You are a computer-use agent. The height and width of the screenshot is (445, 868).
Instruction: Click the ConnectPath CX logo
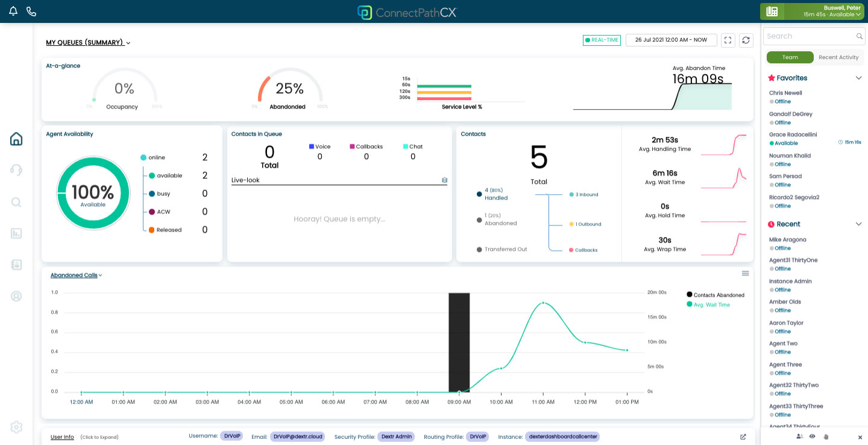coord(407,12)
